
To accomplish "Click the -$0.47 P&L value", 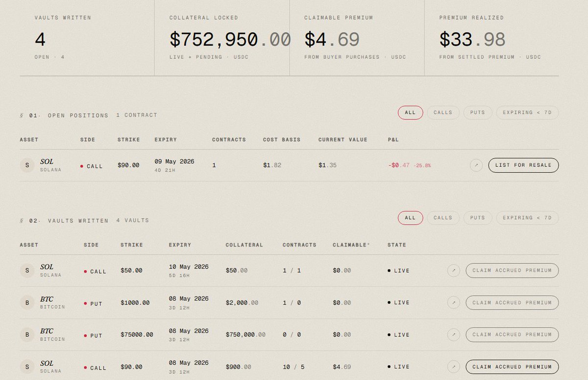I will pos(399,165).
